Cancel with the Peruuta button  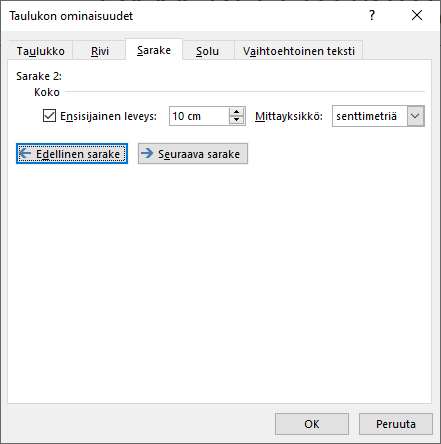(x=396, y=424)
